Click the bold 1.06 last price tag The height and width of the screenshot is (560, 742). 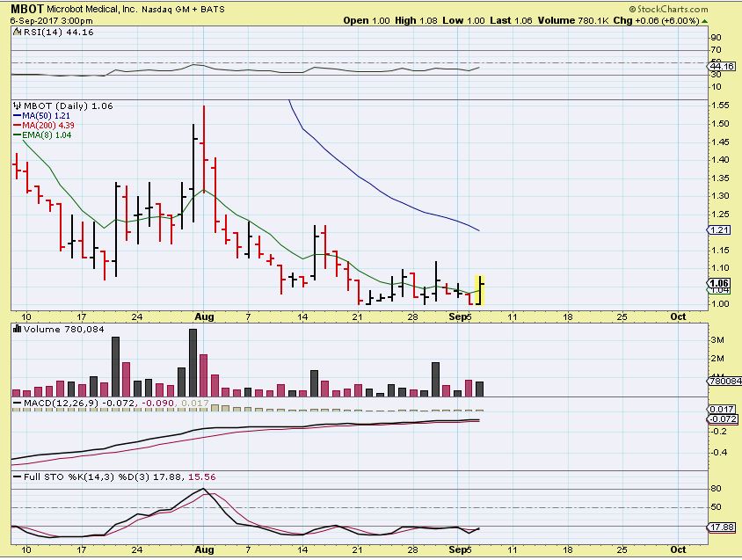click(719, 283)
